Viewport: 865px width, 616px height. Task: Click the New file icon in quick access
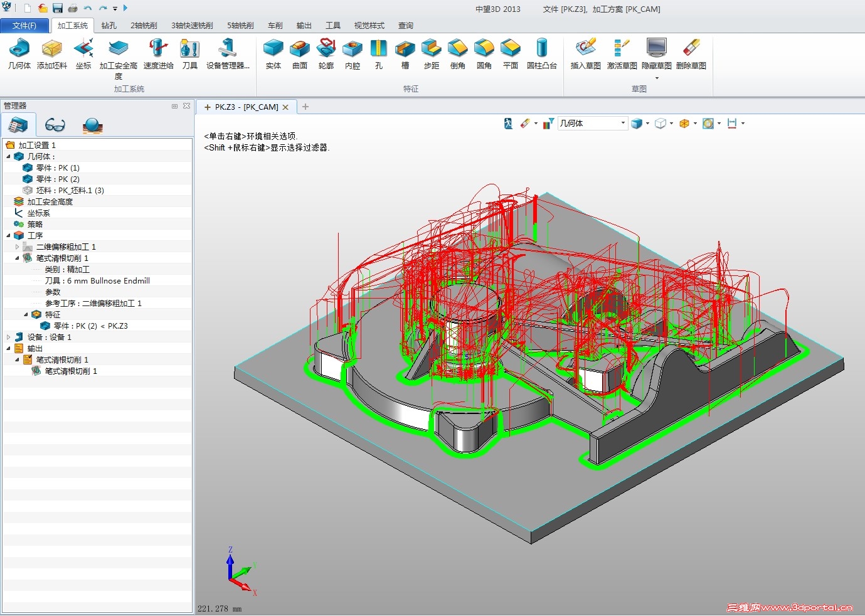pos(28,8)
